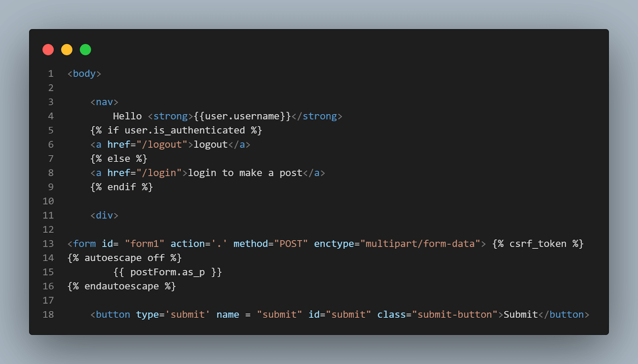Click the yellow minimize window dot

pyautogui.click(x=67, y=50)
